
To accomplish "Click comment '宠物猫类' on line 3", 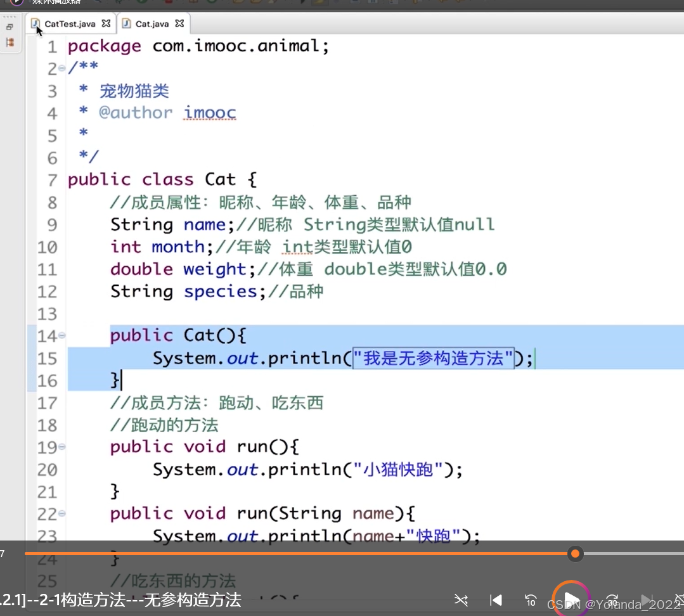I will click(x=134, y=91).
